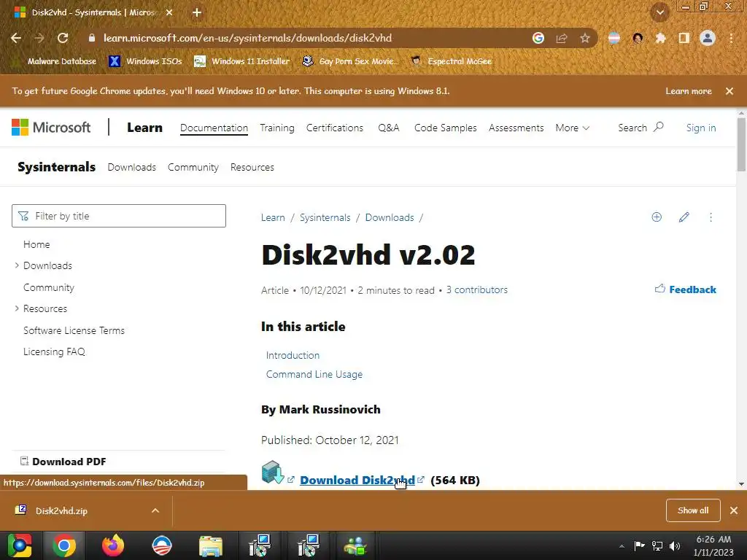This screenshot has width=747, height=560.
Task: Click the browser Back arrow
Action: pyautogui.click(x=16, y=38)
